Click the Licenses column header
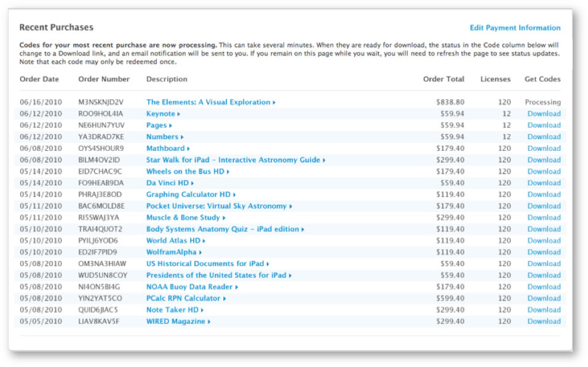The width and height of the screenshot is (588, 367). (495, 79)
